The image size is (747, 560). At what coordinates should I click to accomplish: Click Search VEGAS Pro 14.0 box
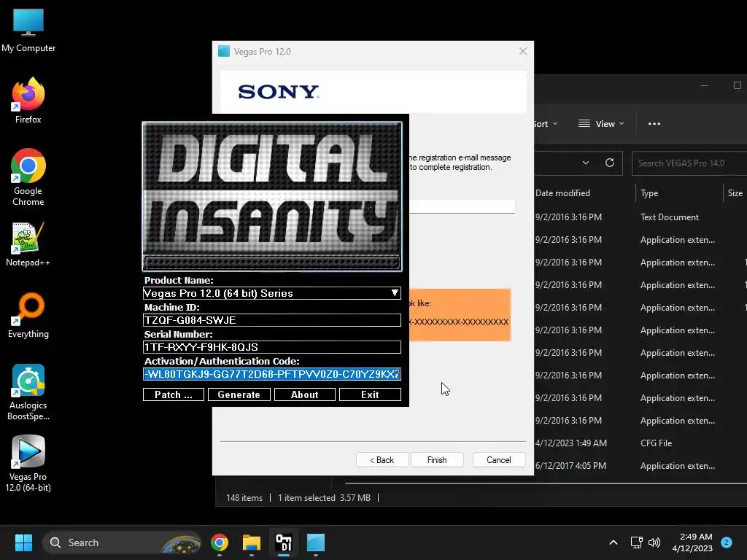pos(689,163)
